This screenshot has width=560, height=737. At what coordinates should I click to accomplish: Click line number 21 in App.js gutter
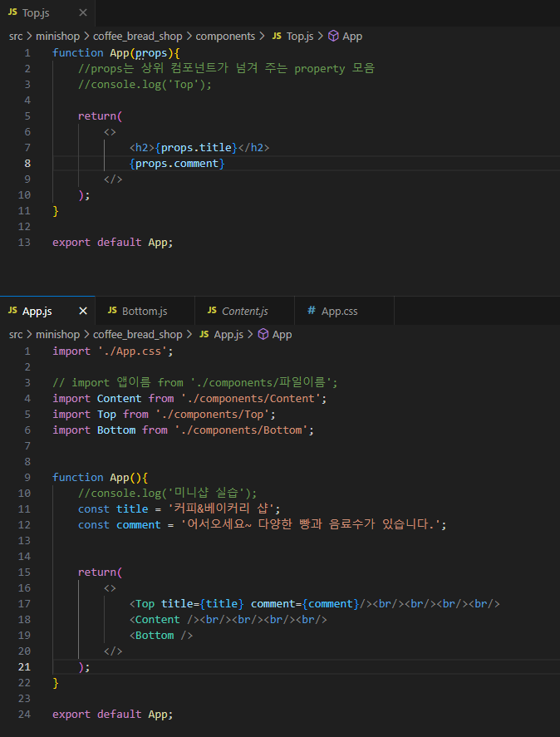click(x=24, y=667)
